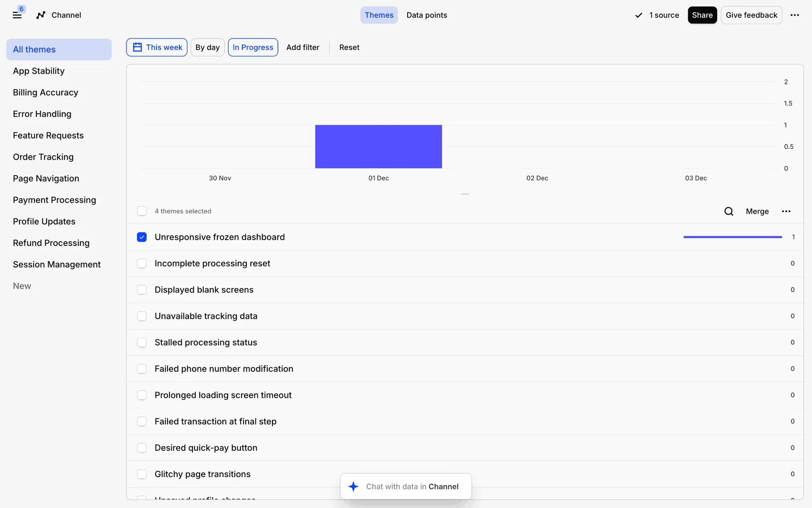Viewport: 812px width, 508px height.
Task: Open the hamburger menu with notification badge
Action: tap(17, 15)
